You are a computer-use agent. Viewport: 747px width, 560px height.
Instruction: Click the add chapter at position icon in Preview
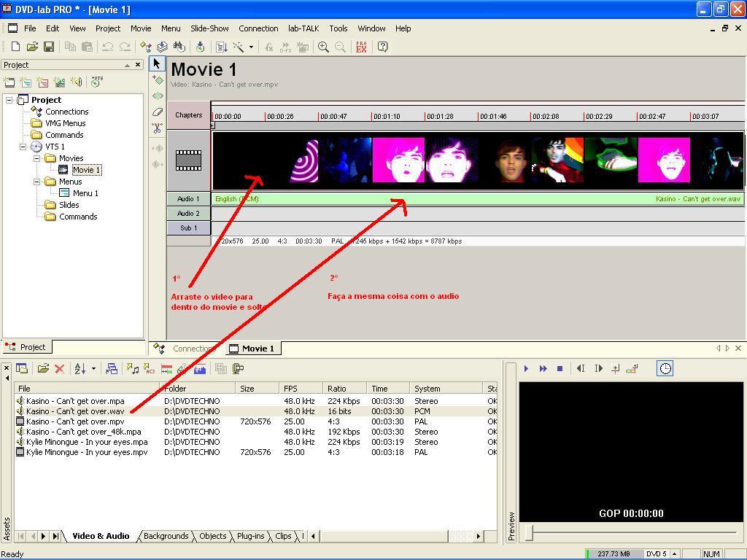[616, 368]
